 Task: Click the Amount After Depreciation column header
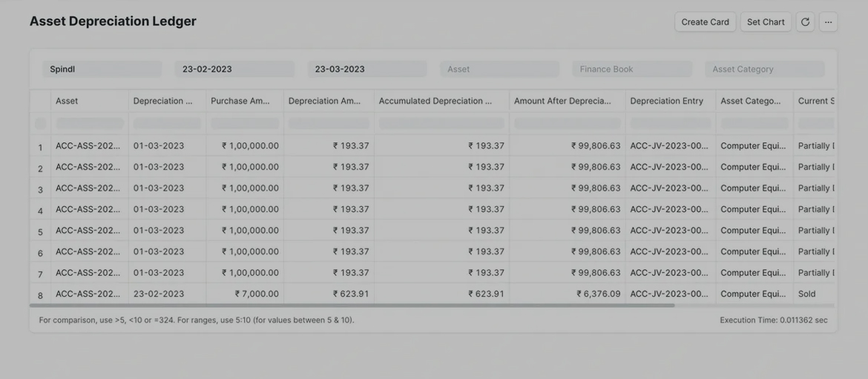pyautogui.click(x=566, y=101)
